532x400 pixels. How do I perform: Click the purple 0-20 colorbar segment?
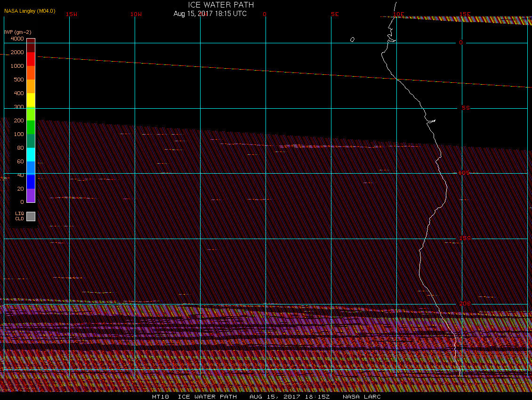point(31,195)
